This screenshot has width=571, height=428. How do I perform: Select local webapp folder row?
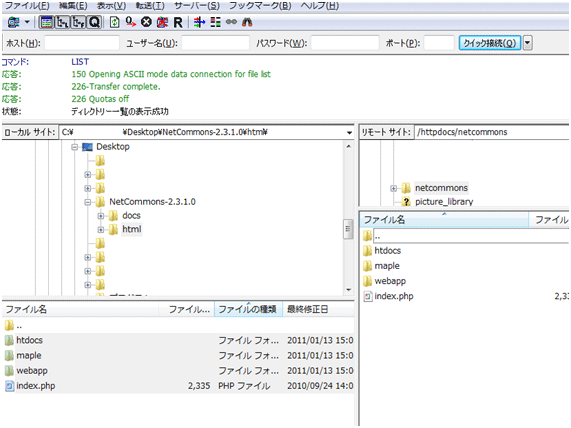(x=178, y=371)
